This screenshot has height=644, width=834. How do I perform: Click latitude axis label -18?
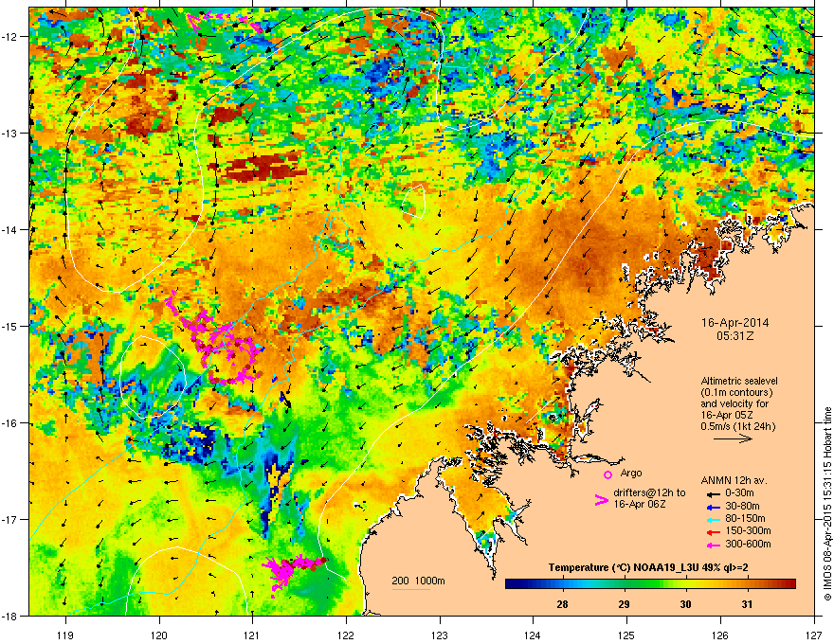click(9, 616)
